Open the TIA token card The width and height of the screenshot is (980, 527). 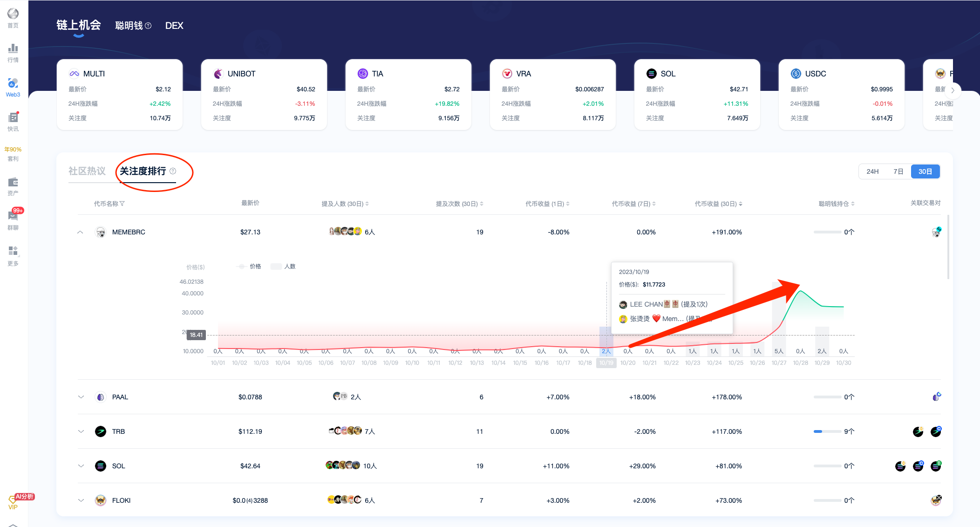pyautogui.click(x=408, y=95)
